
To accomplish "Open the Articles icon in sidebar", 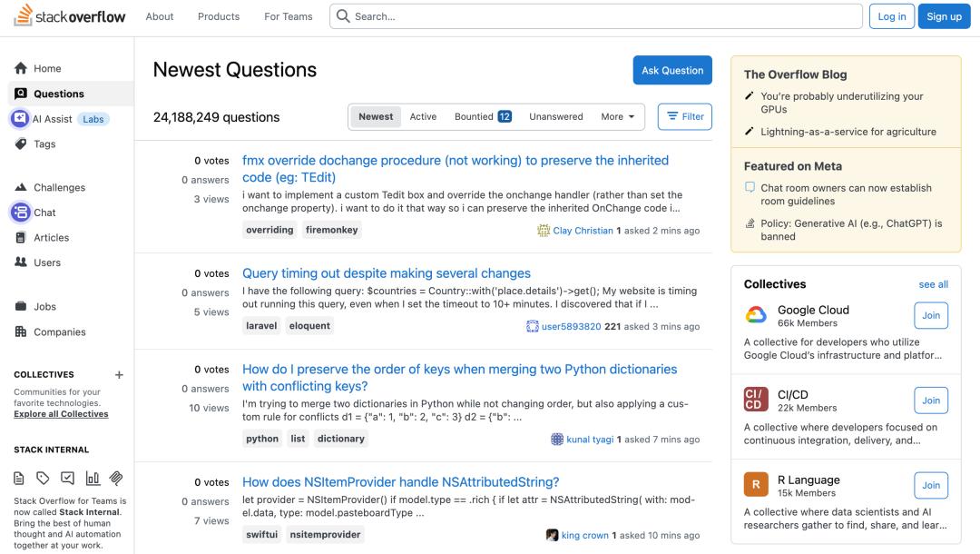I will point(21,238).
